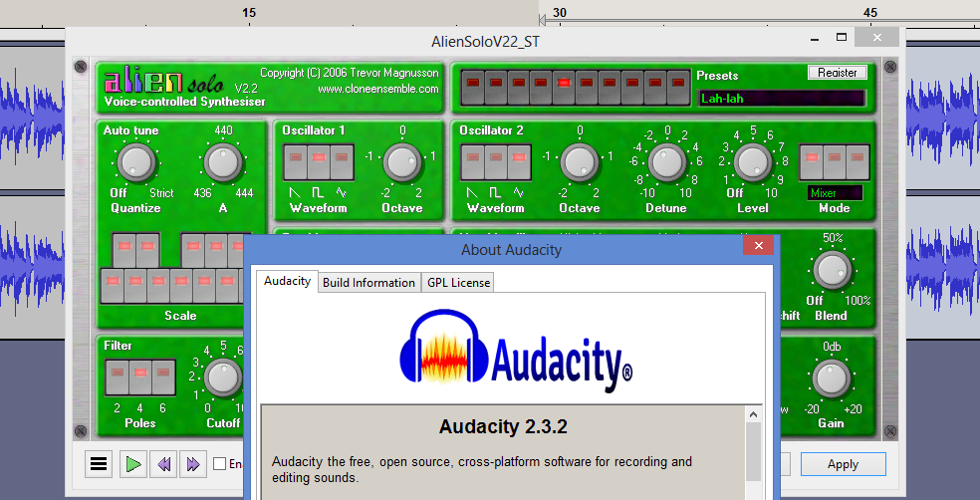The image size is (980, 500).
Task: Start green play preview of effect
Action: (133, 464)
